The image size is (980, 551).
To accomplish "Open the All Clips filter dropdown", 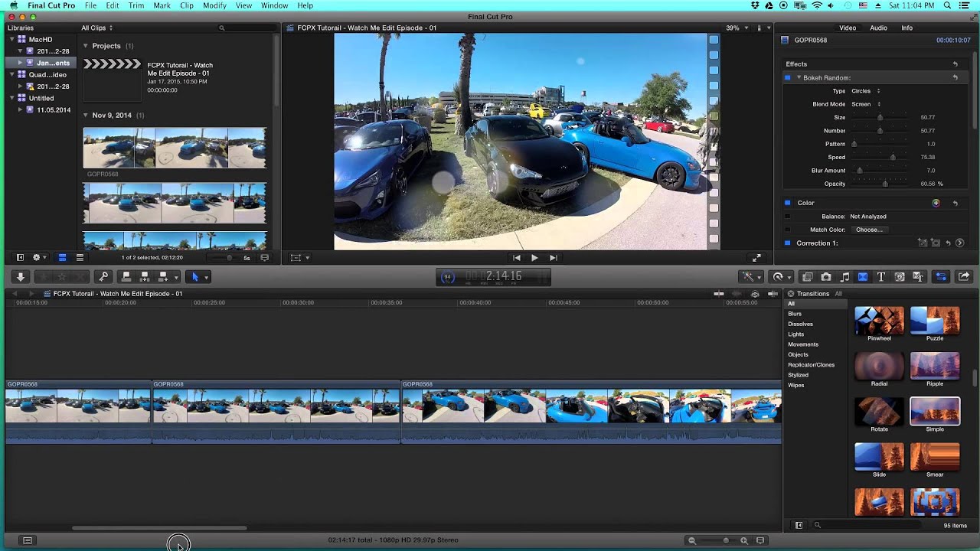I will click(x=97, y=28).
